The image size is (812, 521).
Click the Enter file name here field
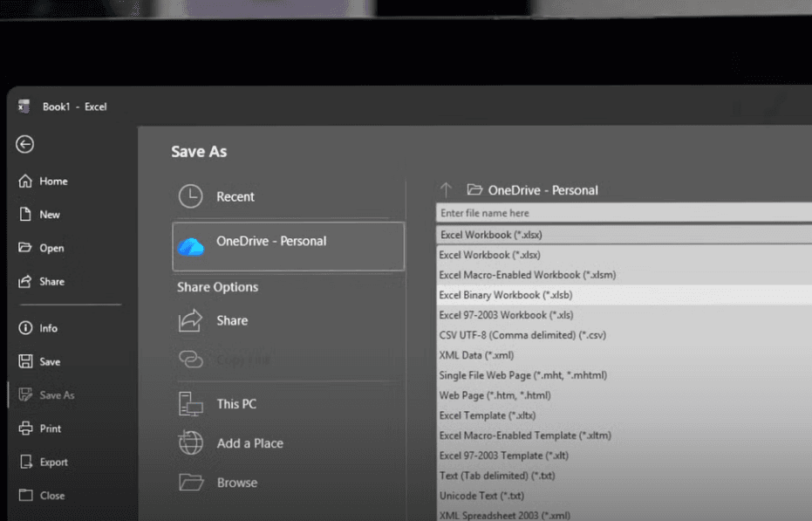[x=624, y=213]
